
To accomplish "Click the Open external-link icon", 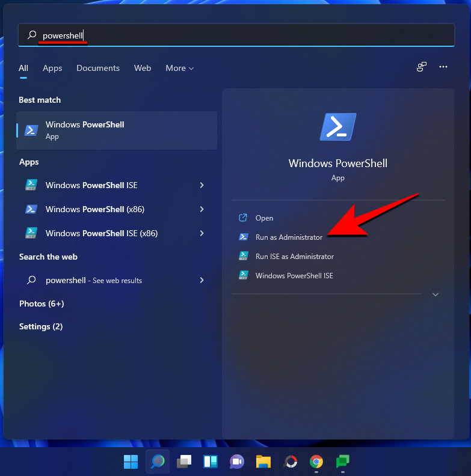I will (x=243, y=218).
